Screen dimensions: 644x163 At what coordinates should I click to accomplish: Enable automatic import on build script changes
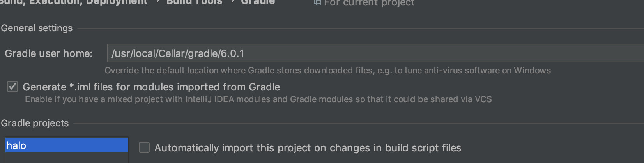tap(144, 147)
